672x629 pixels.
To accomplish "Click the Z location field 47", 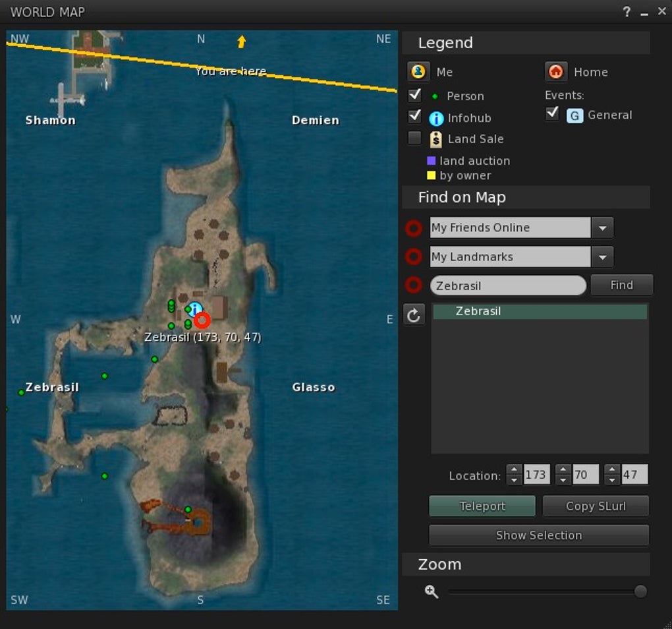I will (634, 475).
